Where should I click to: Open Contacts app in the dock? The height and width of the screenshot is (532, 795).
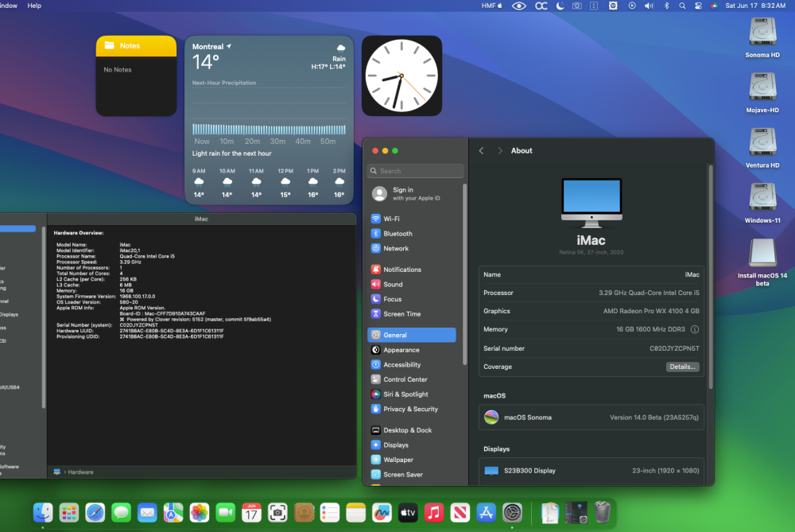304,513
